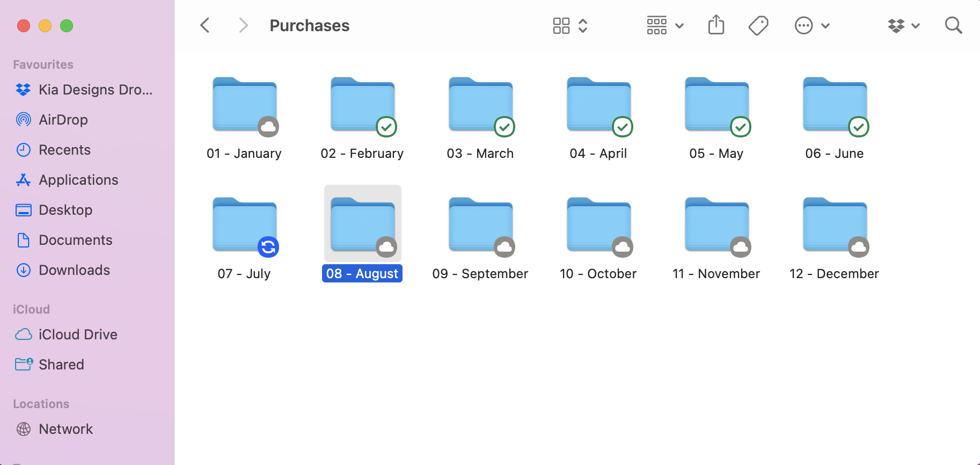Select Downloads in the sidebar
Screen dimensions: 980x465
pyautogui.click(x=74, y=270)
